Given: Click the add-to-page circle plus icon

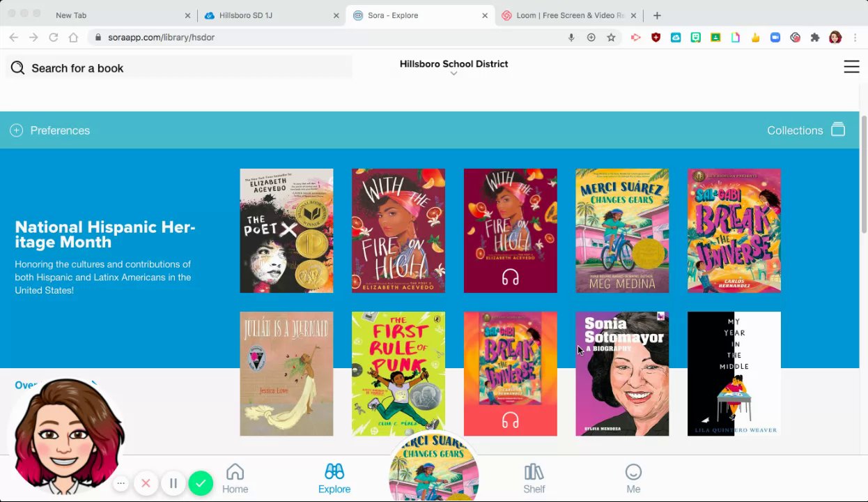Looking at the screenshot, I should coord(591,38).
